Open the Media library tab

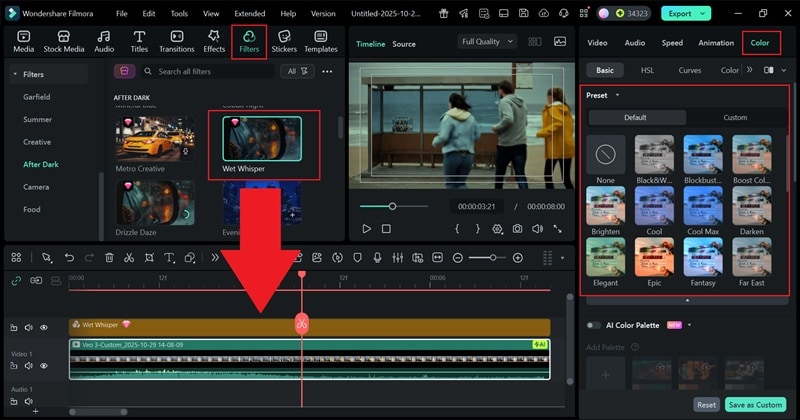[x=23, y=41]
